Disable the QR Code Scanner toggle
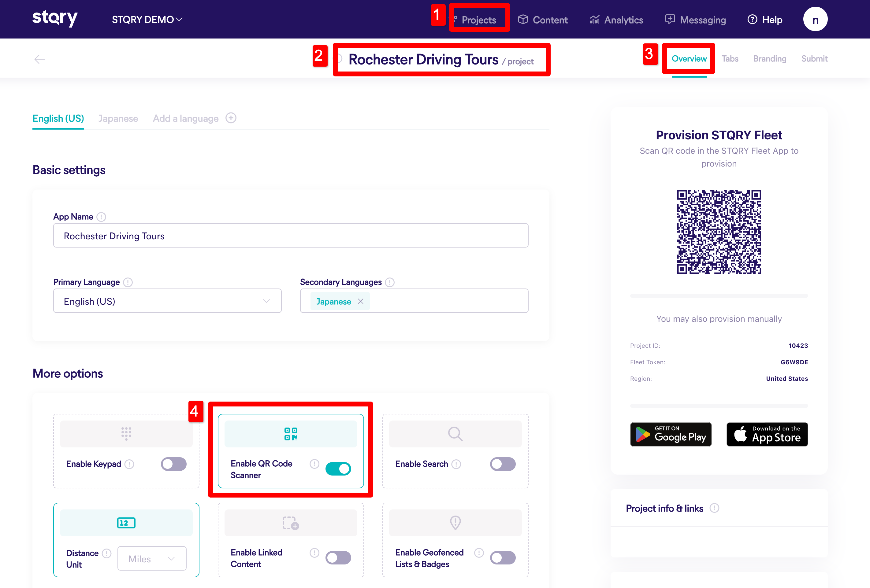The height and width of the screenshot is (588, 870). (338, 469)
